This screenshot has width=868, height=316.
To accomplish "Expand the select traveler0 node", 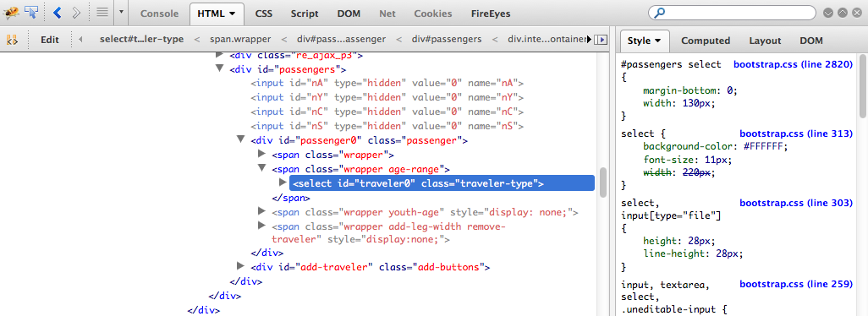I will pyautogui.click(x=283, y=183).
